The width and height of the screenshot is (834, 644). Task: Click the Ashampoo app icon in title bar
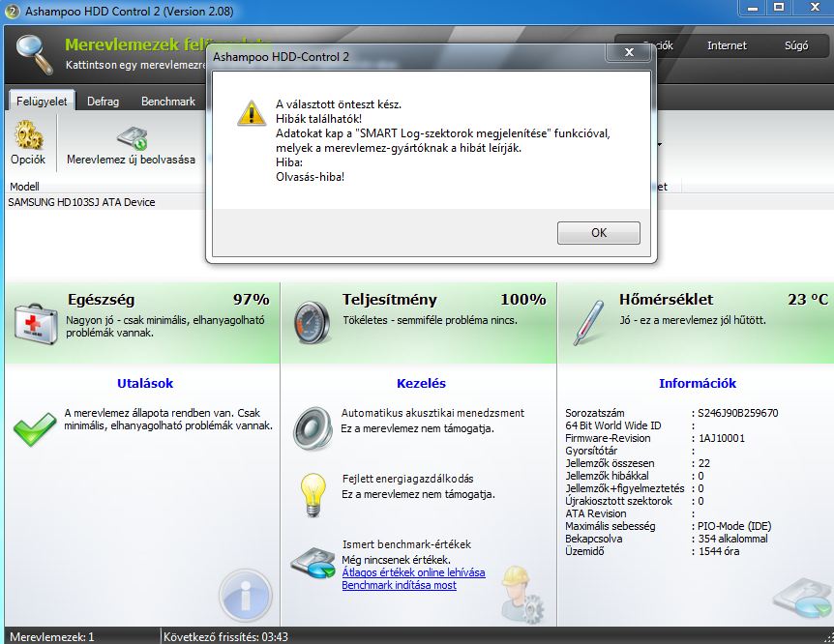click(12, 12)
